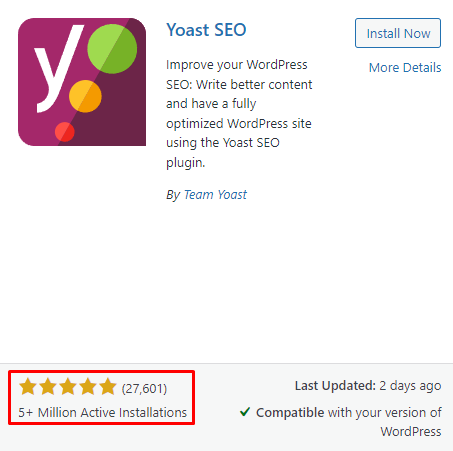Open the More Details link
Image resolution: width=453 pixels, height=451 pixels.
click(405, 67)
